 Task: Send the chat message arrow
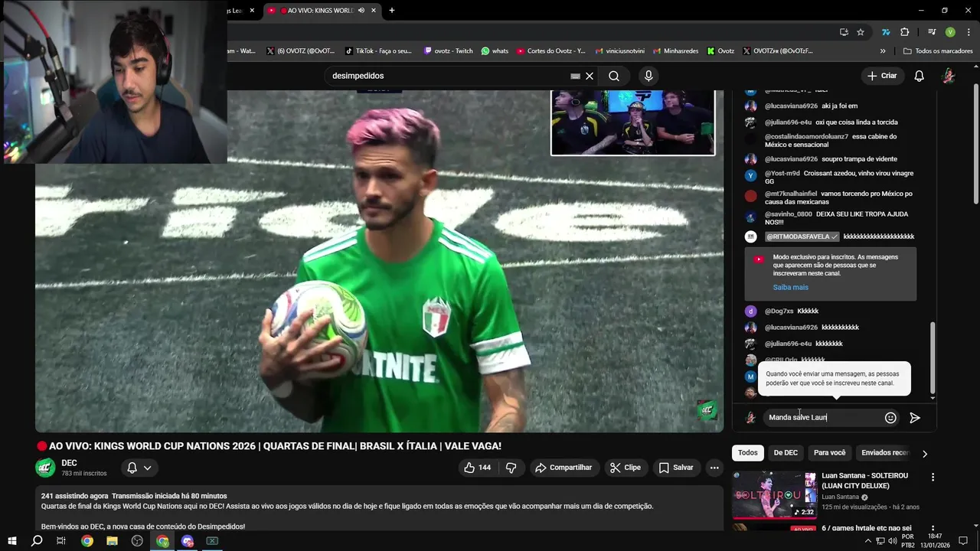914,418
